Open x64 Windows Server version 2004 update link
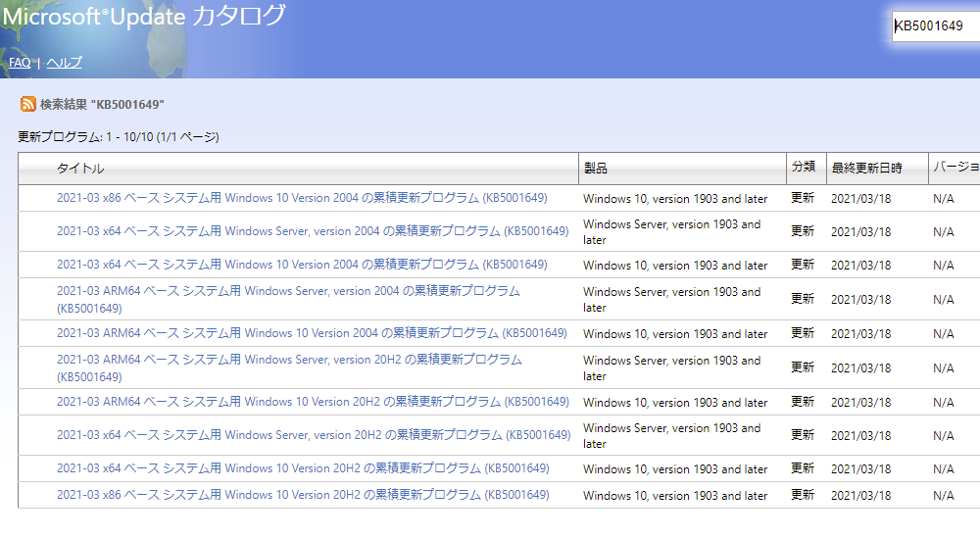This screenshot has width=980, height=538. pyautogui.click(x=313, y=231)
